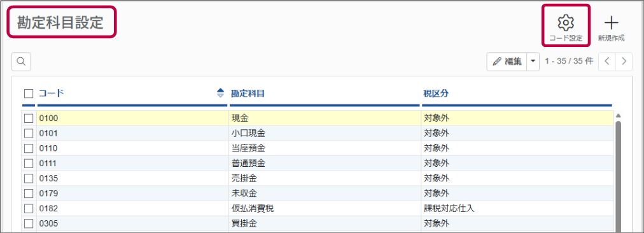Click code cell 0305
644x233 pixels.
click(132, 223)
